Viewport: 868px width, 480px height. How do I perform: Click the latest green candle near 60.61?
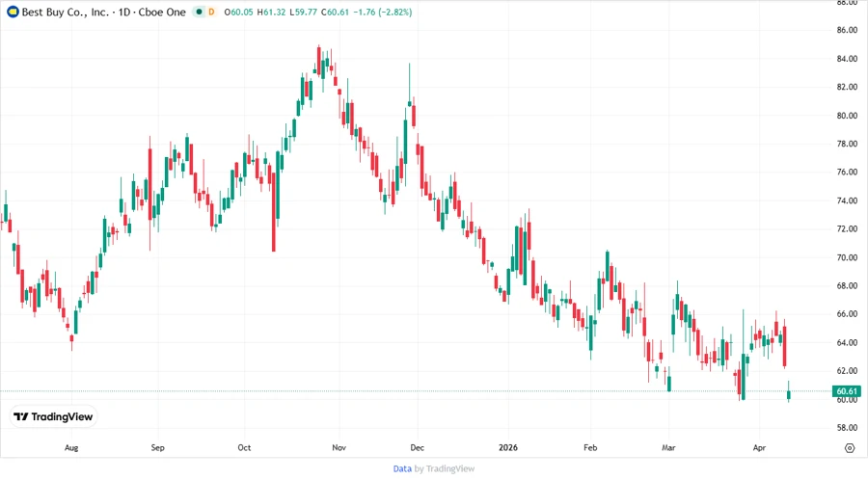click(x=788, y=394)
